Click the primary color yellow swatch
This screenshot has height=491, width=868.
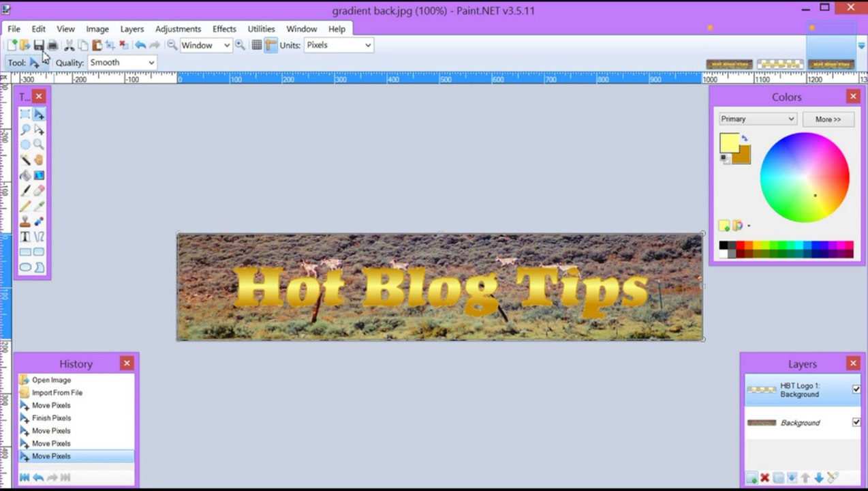tap(729, 143)
